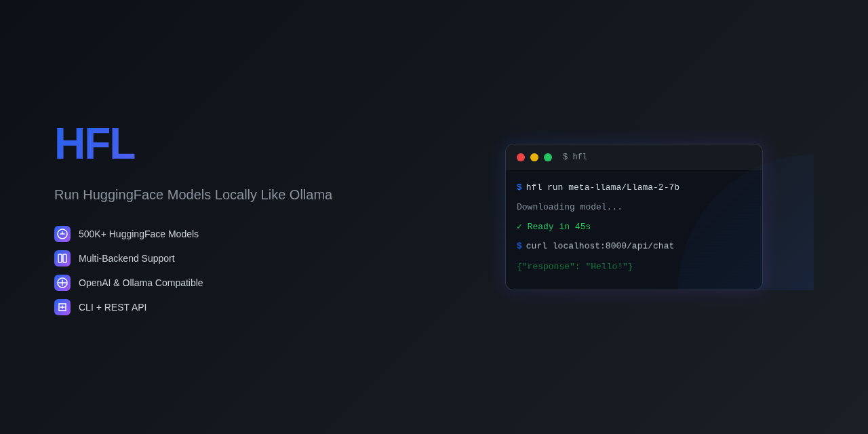Click the OpenAI & Ollama Compatible icon

pyautogui.click(x=62, y=283)
